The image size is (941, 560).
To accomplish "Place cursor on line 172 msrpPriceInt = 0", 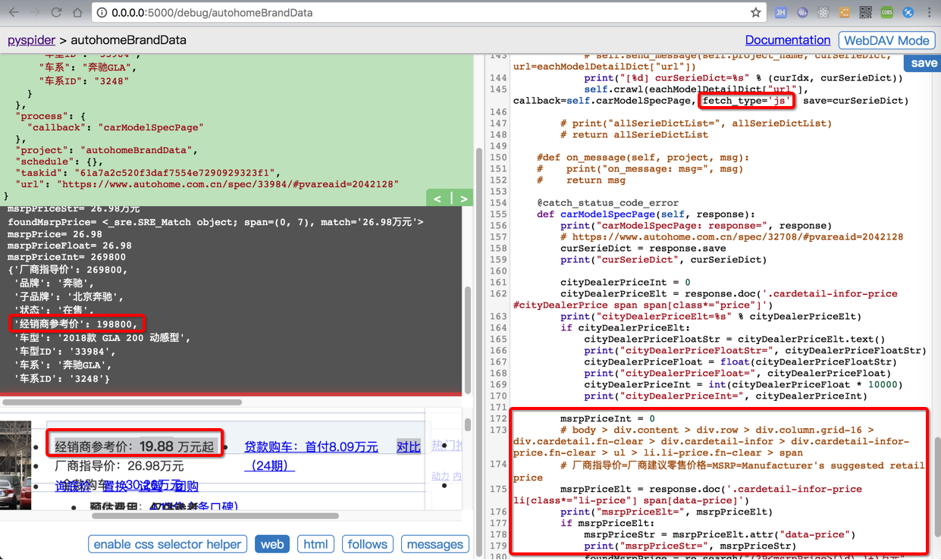I will (607, 418).
